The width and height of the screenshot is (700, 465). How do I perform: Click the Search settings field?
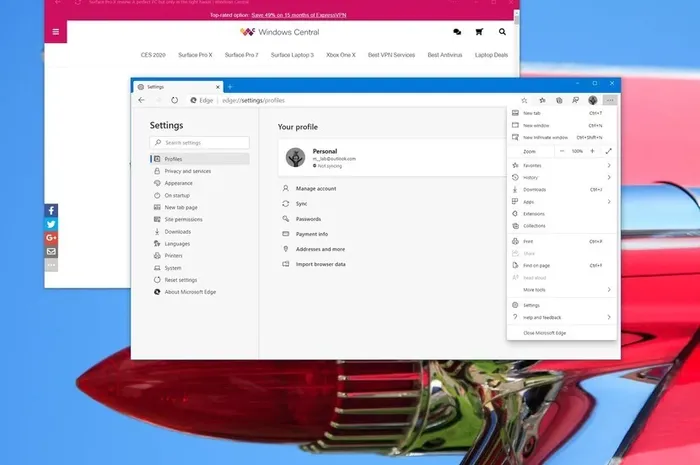click(x=200, y=142)
